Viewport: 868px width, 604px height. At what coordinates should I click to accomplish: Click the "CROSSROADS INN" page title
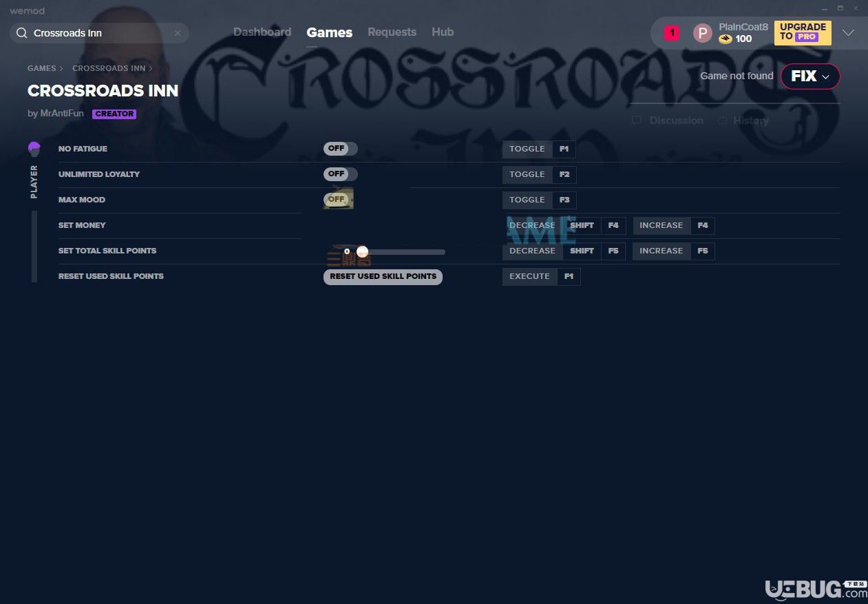point(103,91)
